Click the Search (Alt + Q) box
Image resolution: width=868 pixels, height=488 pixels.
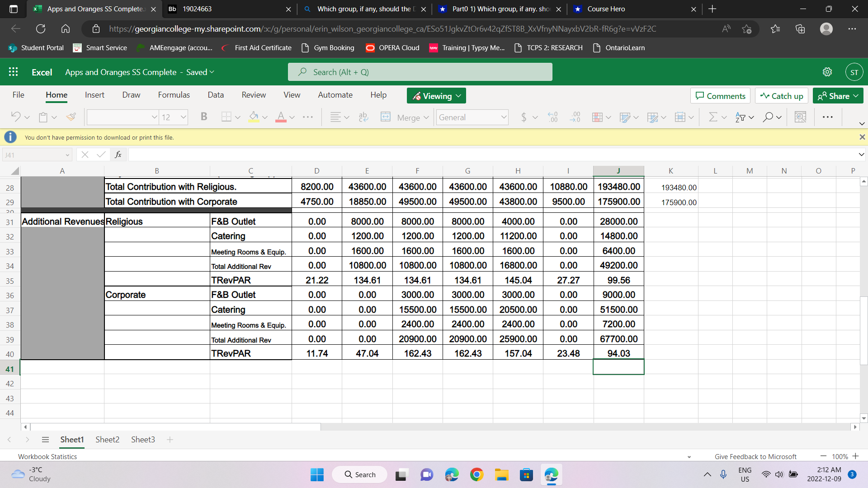click(x=420, y=72)
